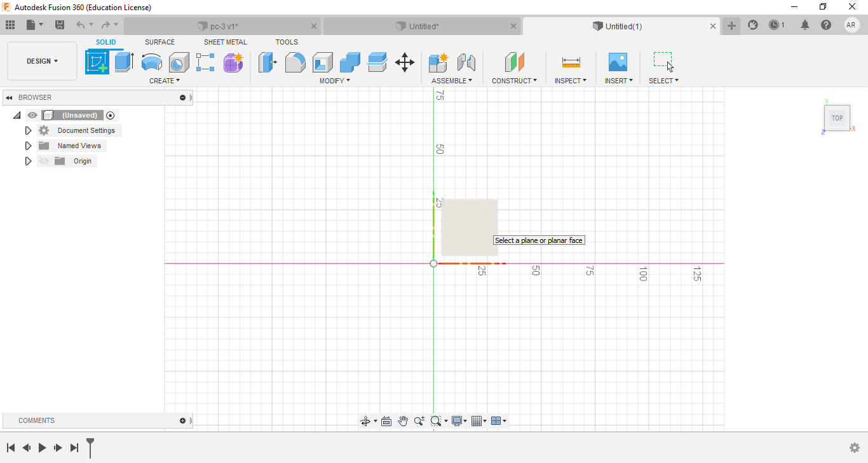Select the Offset Face tool
Viewport: 868px width, 463px height.
[377, 62]
